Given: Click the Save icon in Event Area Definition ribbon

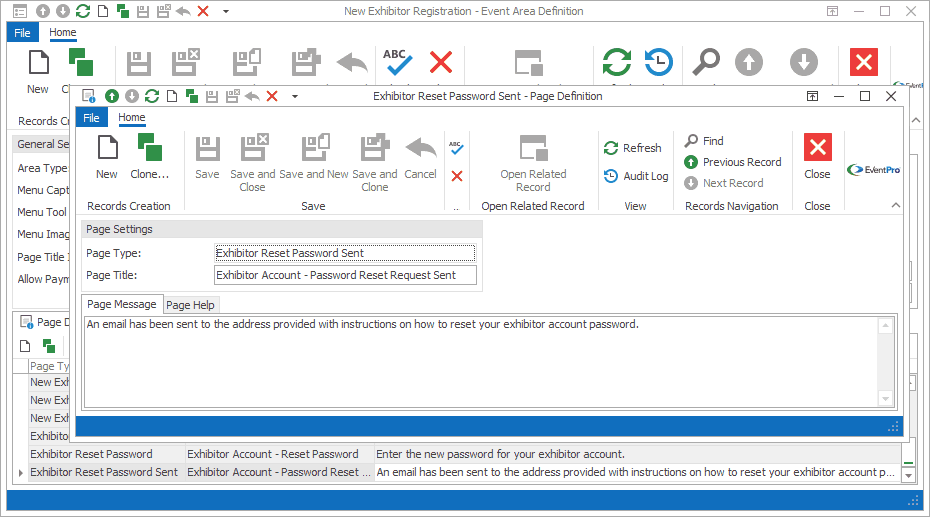Looking at the screenshot, I should [139, 63].
